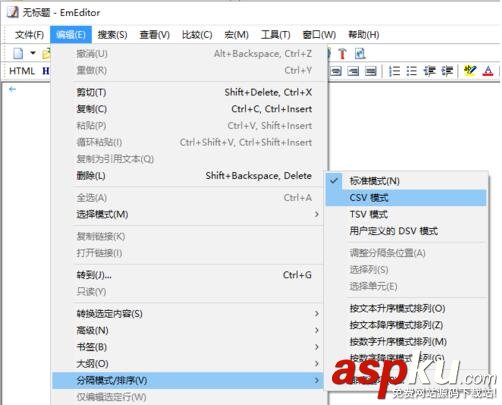Viewport: 502px width, 405px height.
Task: Expand the 高级(N) submenu
Action: [x=188, y=330]
